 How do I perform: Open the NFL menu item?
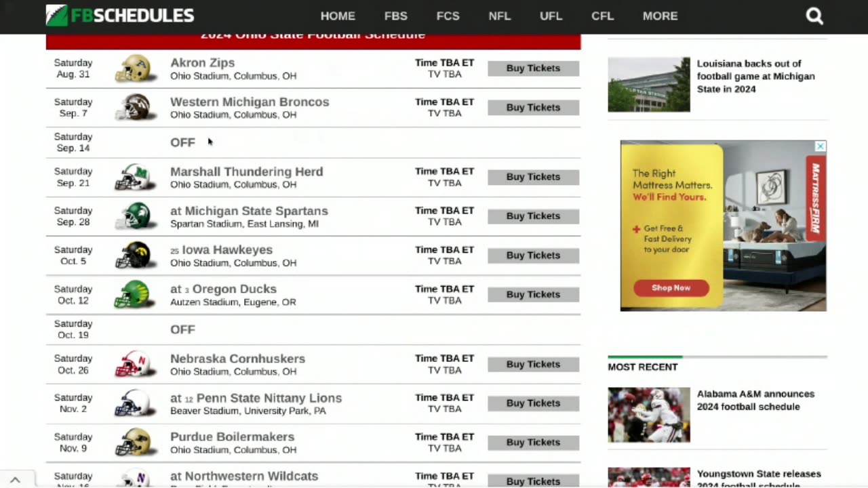pos(499,16)
